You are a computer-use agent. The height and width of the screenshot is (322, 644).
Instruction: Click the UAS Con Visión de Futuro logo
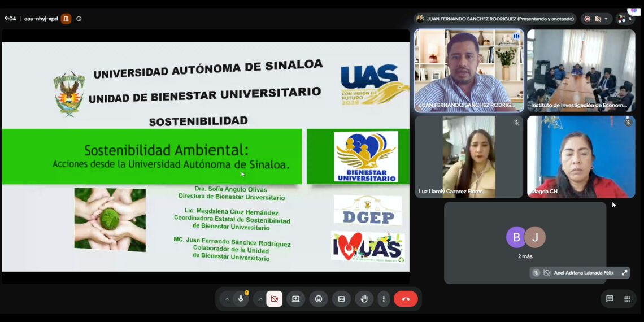(x=374, y=84)
